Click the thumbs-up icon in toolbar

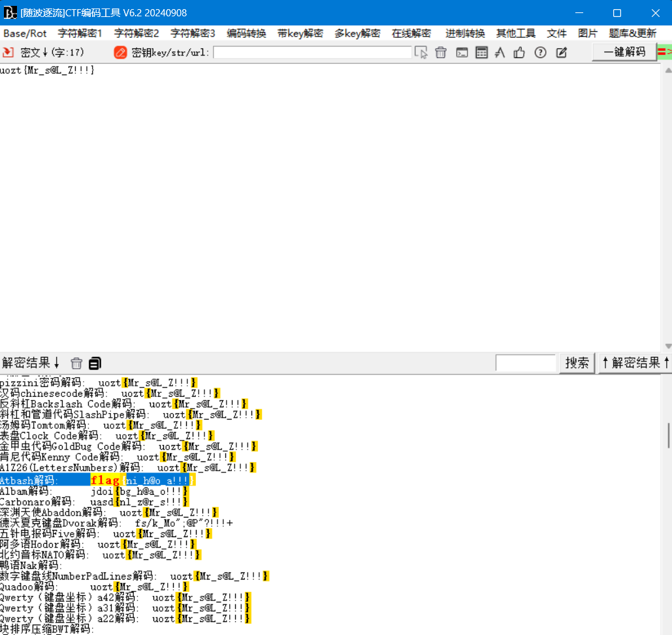[x=519, y=53]
